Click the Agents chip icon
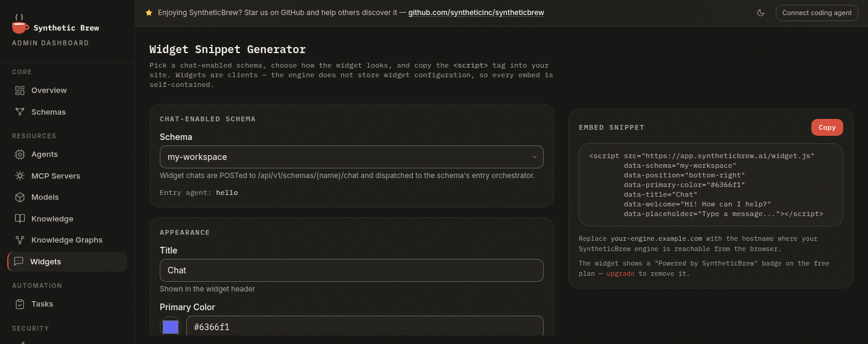Screen dimensions: 868x344 (x=20, y=154)
